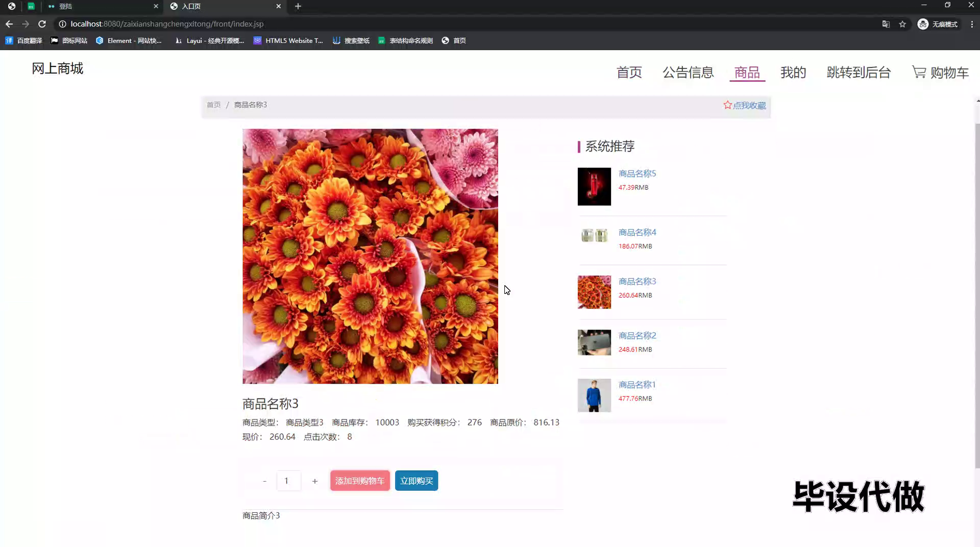Switch to the 入口页 tab
Screen dimensions: 980x547
tap(225, 6)
